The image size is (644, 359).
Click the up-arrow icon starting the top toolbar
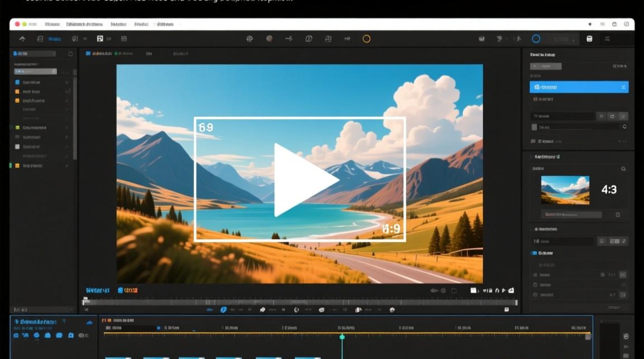coord(22,39)
